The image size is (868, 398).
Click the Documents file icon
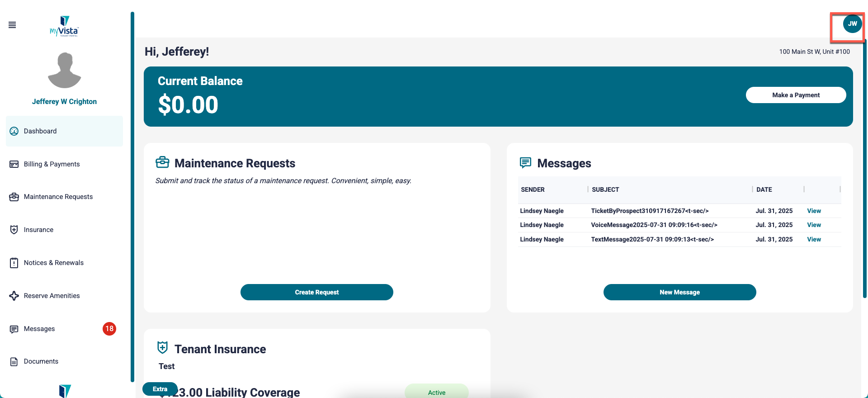tap(14, 361)
